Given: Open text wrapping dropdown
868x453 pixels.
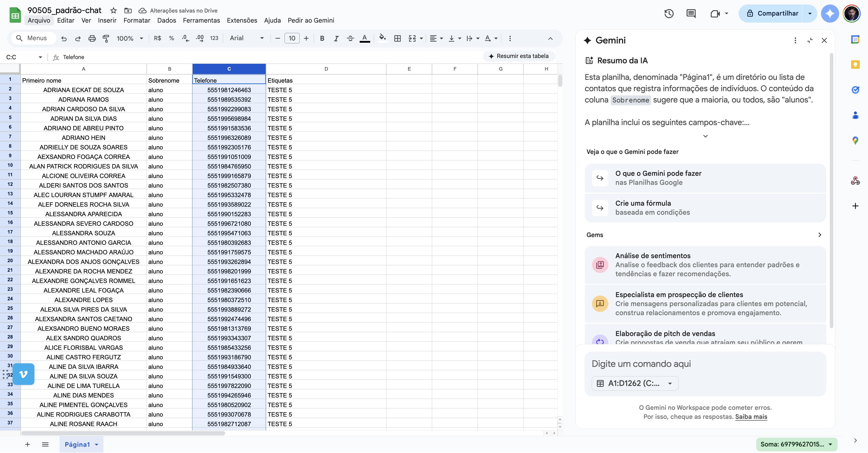Looking at the screenshot, I should tap(473, 38).
